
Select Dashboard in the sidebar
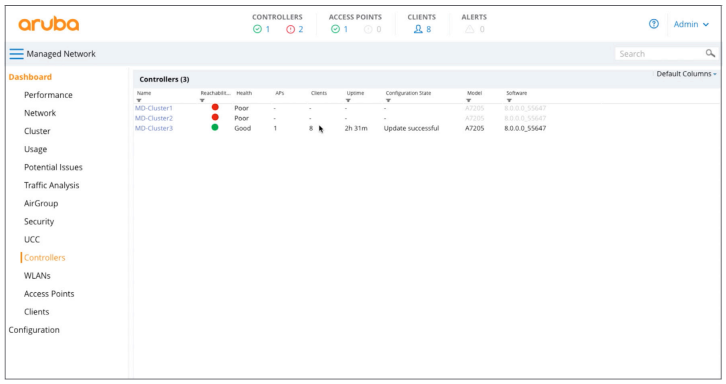(x=30, y=77)
